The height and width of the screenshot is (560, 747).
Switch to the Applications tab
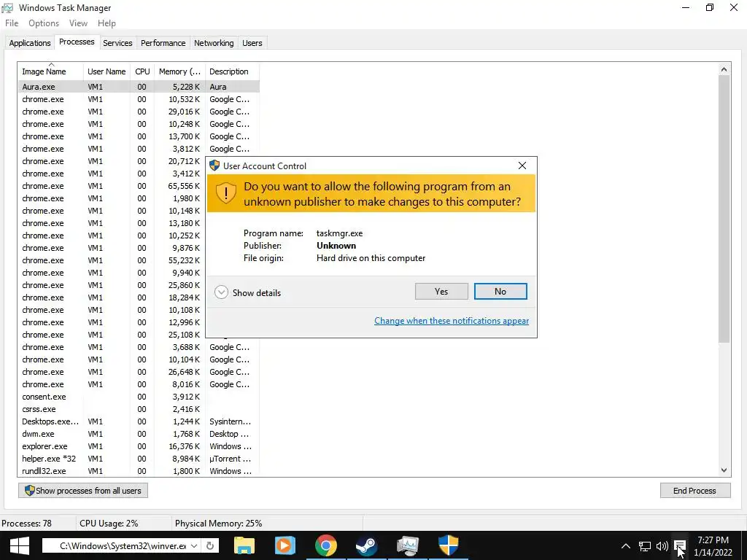point(29,43)
